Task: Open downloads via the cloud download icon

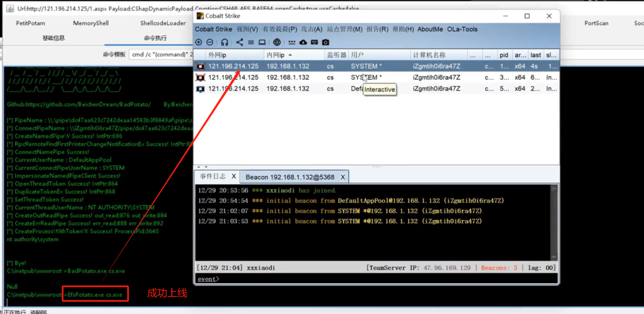Action: click(303, 42)
